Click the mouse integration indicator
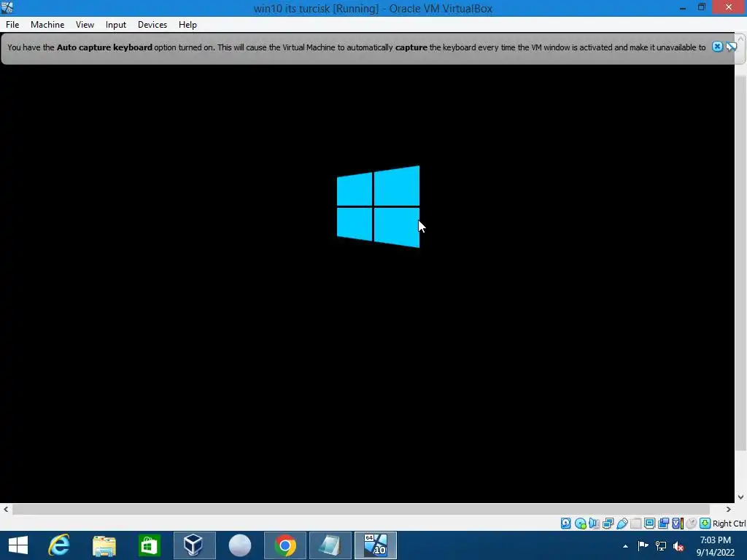Screen dimensions: 747x560 point(692,524)
